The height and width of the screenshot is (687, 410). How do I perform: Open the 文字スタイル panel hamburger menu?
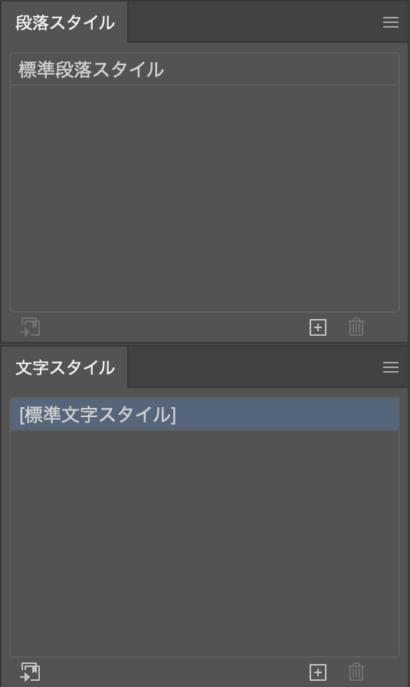(x=390, y=367)
